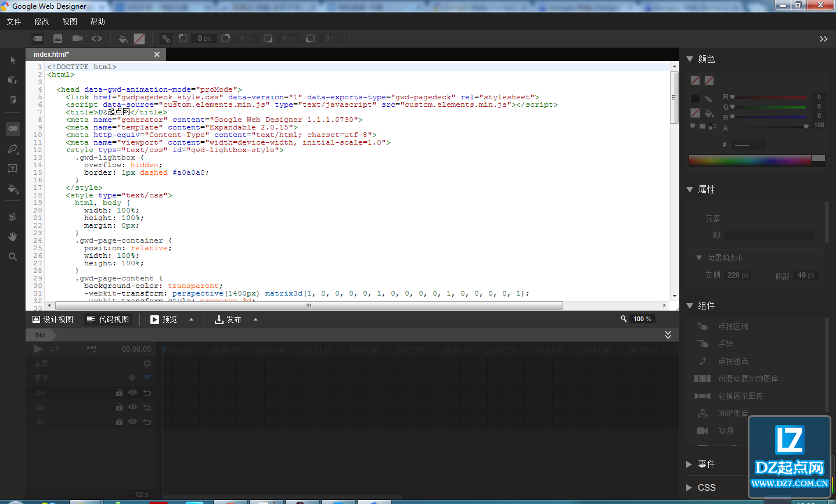Click the link corner radii chain icon

pyautogui.click(x=166, y=38)
